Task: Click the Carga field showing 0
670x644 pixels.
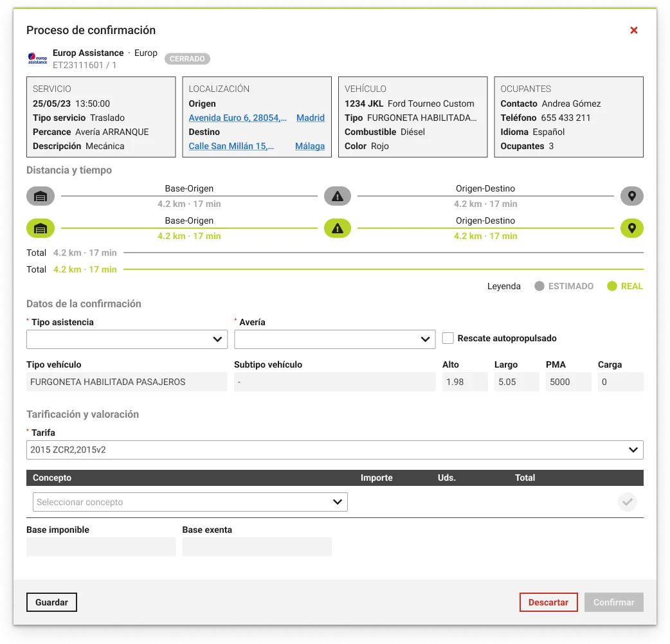Action: tap(620, 382)
